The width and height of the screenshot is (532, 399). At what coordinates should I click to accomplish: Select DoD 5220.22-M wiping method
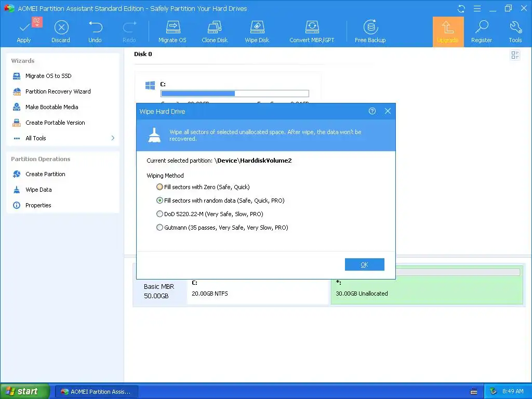pos(210,214)
